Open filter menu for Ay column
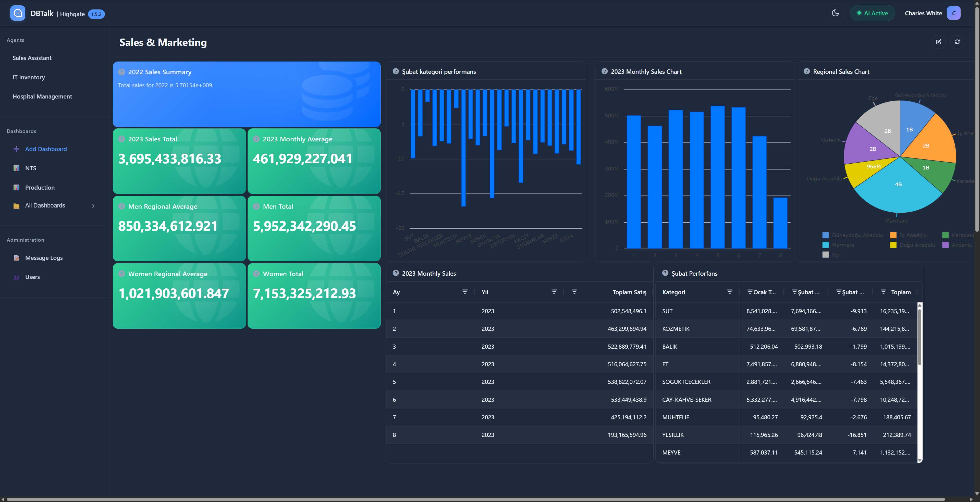Screen dimensions: 980x502 click(464, 292)
